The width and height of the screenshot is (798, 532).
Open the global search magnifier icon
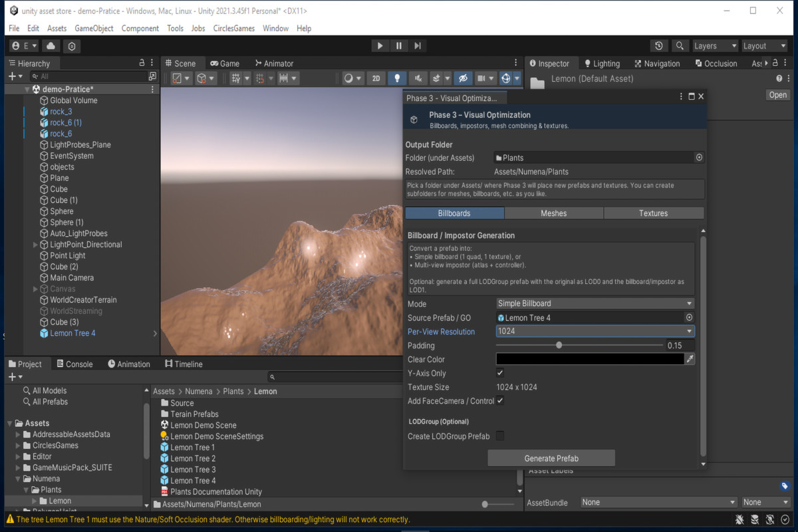679,46
